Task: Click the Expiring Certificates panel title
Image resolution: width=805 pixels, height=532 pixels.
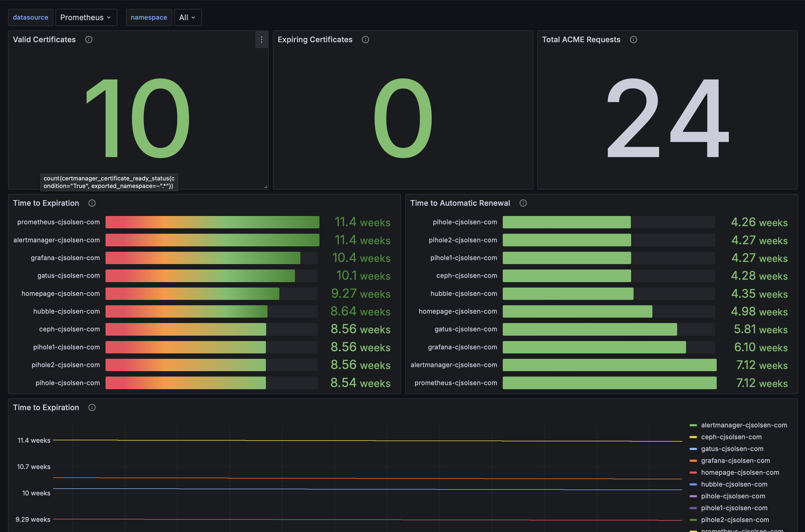Action: tap(315, 40)
